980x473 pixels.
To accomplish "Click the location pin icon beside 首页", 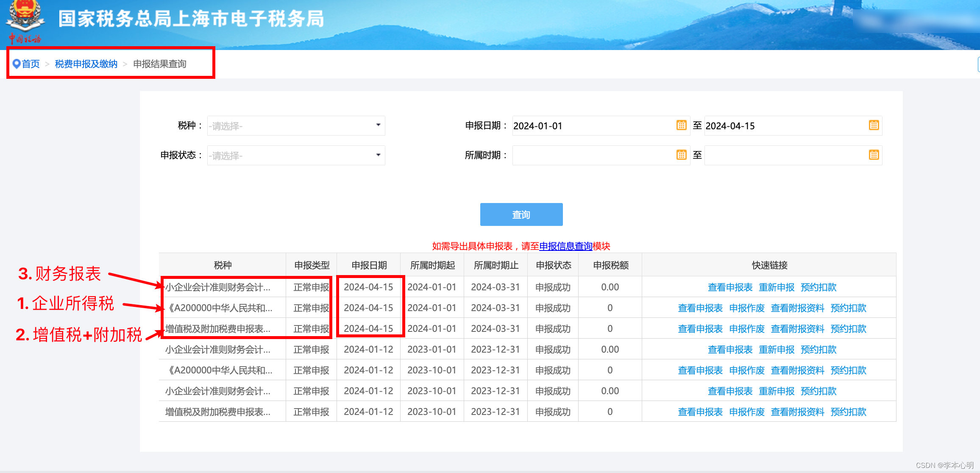I will 17,64.
